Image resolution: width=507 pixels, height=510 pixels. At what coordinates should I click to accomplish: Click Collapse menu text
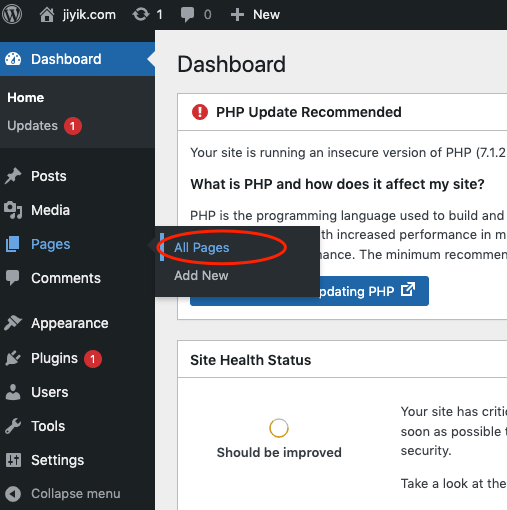click(76, 494)
